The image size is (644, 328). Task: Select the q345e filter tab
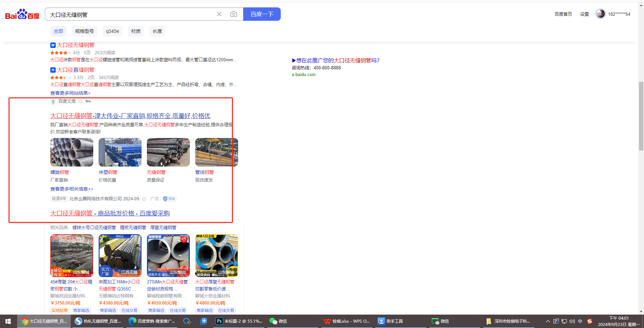pyautogui.click(x=112, y=31)
